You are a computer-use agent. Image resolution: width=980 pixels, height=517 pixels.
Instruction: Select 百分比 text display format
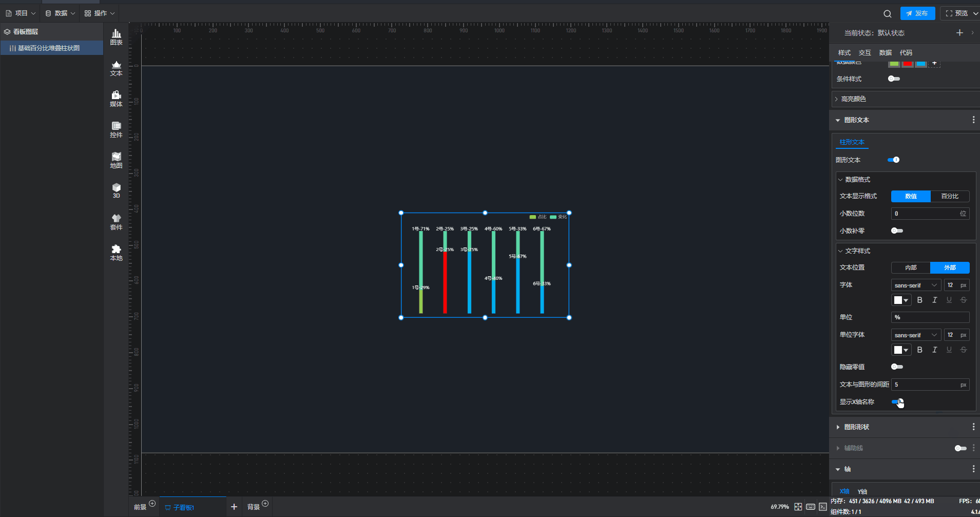click(949, 197)
